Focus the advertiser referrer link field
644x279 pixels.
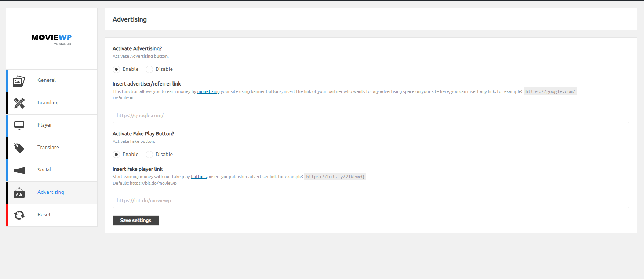371,115
